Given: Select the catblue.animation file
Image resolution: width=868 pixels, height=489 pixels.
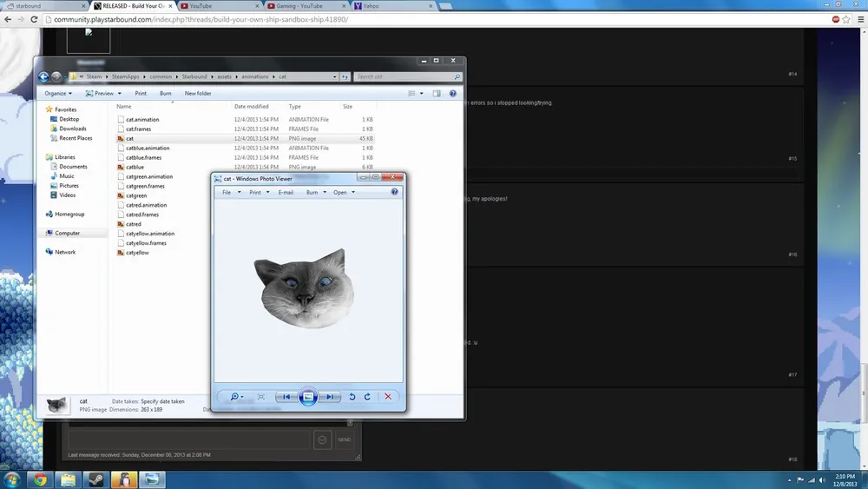Looking at the screenshot, I should (148, 148).
